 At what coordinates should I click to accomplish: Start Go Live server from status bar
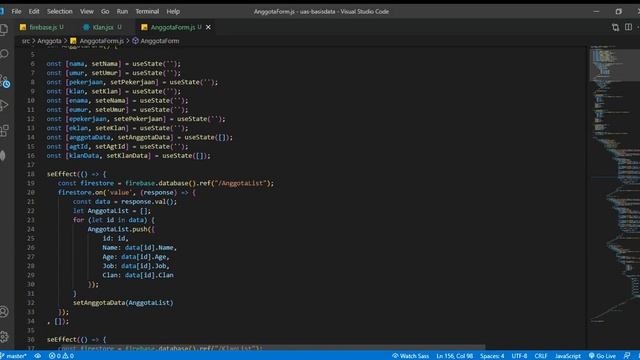coord(602,356)
